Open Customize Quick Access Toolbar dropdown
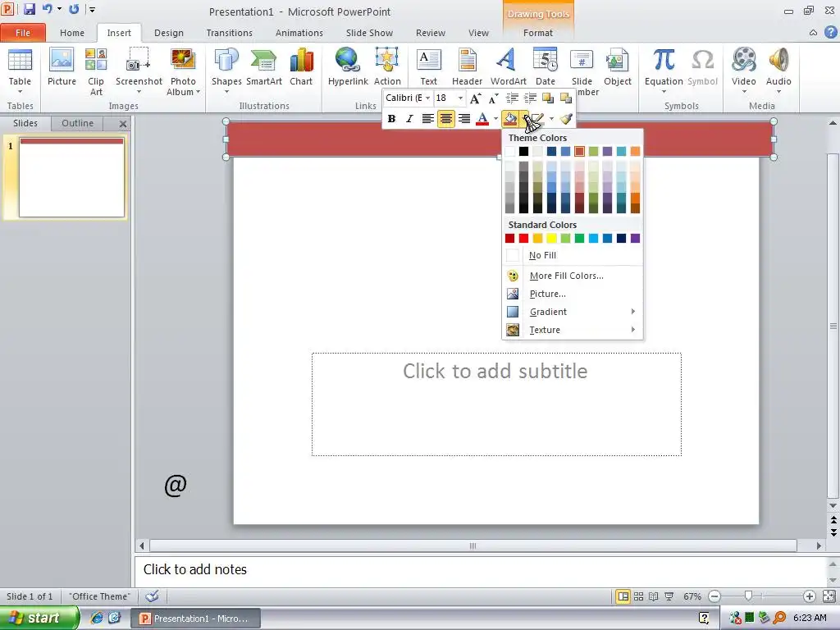Image resolution: width=840 pixels, height=630 pixels. point(92,10)
